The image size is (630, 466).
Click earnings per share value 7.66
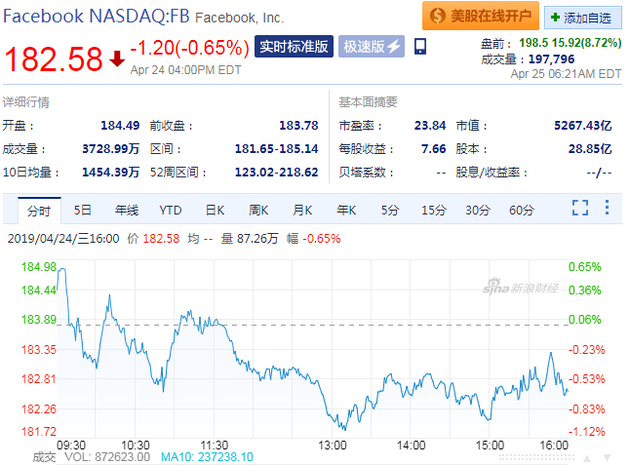coord(434,149)
